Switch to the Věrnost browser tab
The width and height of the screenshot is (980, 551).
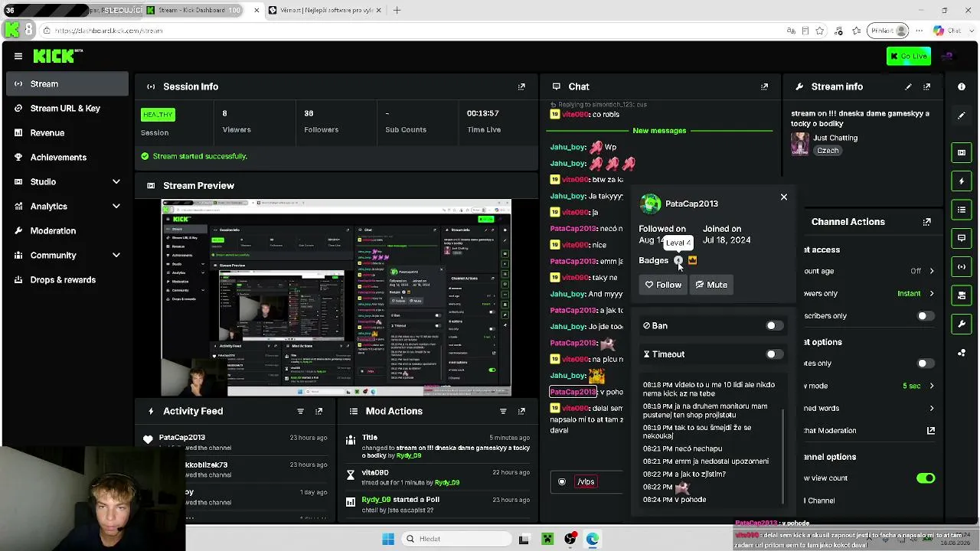325,10
